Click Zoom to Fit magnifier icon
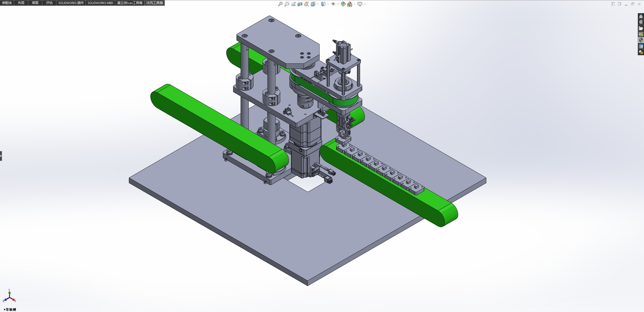 tap(280, 4)
